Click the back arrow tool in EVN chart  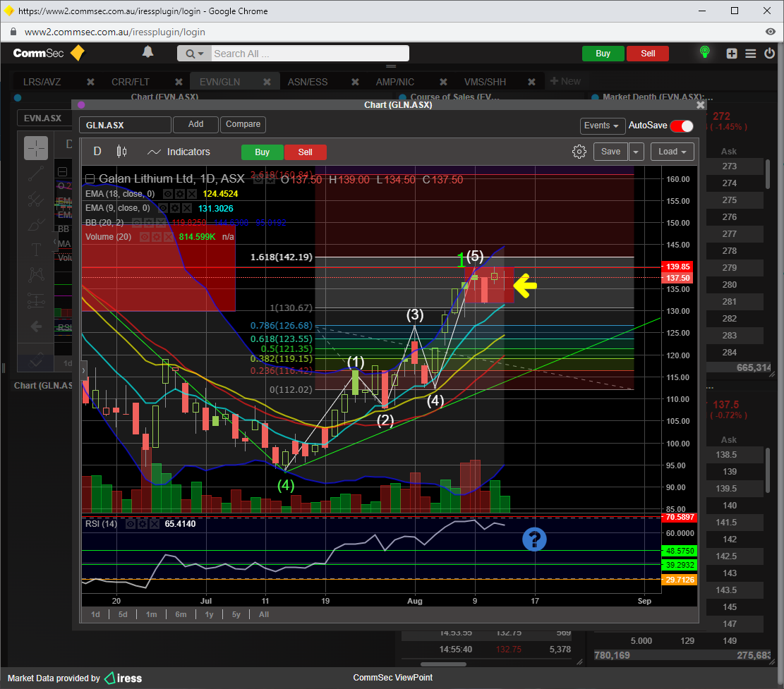click(36, 327)
